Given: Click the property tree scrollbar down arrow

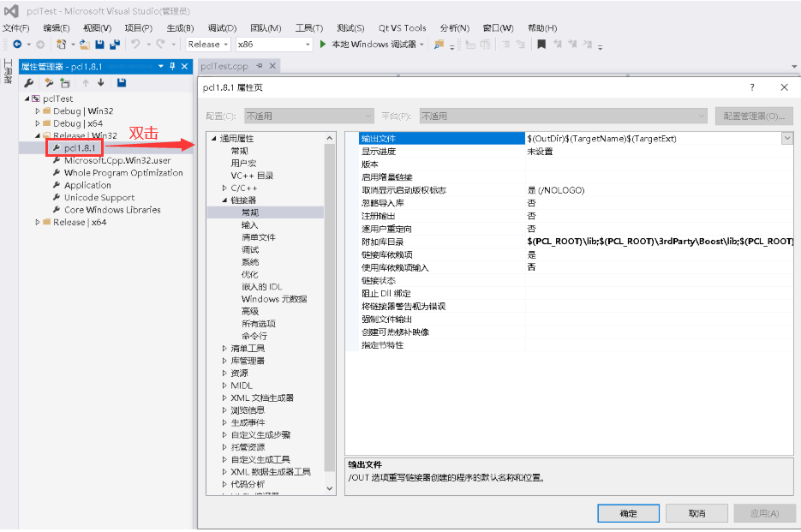Looking at the screenshot, I should pyautogui.click(x=330, y=488).
